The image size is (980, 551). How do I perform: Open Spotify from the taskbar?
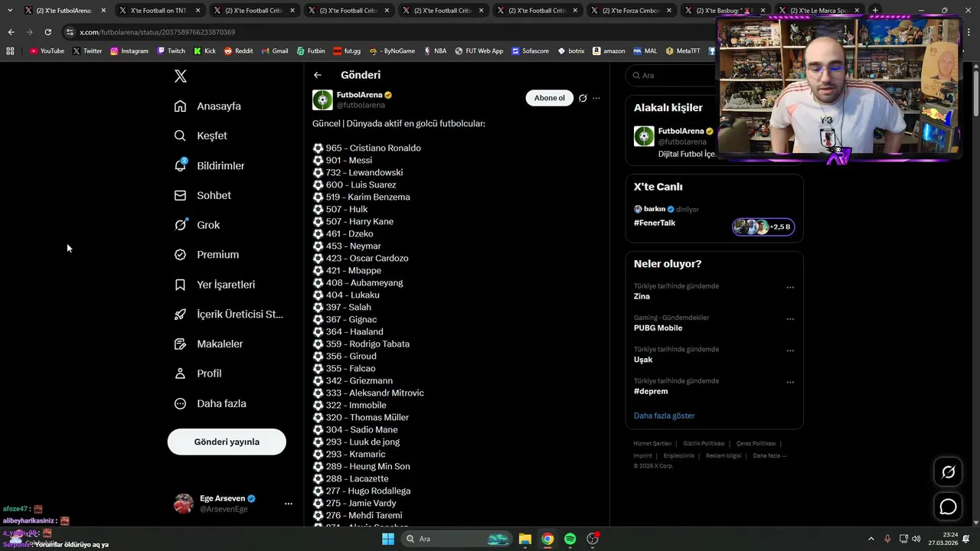tap(570, 539)
